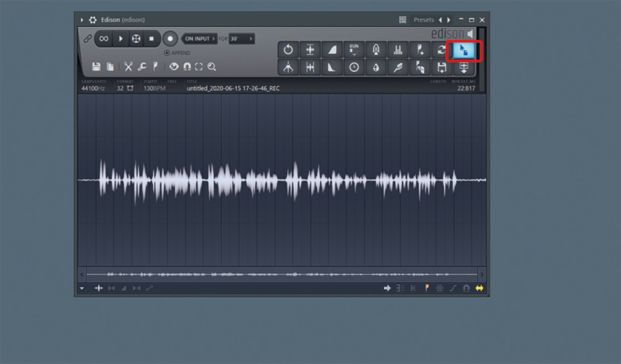Open the Presets menu

click(x=423, y=20)
